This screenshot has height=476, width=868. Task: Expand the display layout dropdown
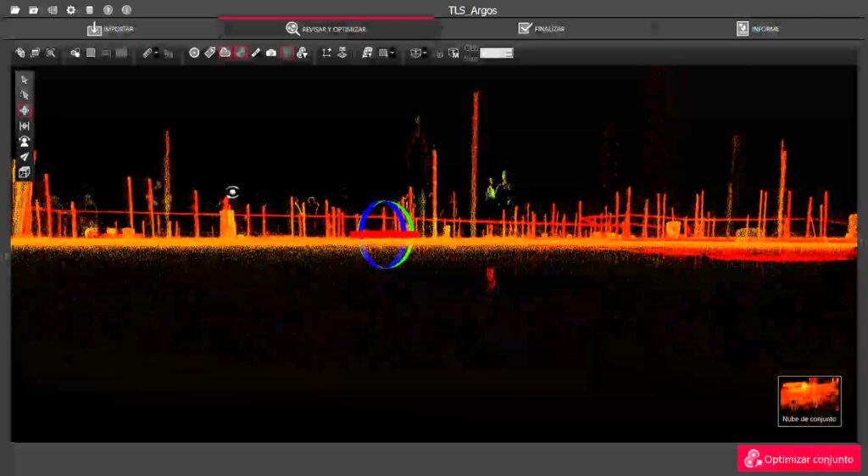coord(392,53)
